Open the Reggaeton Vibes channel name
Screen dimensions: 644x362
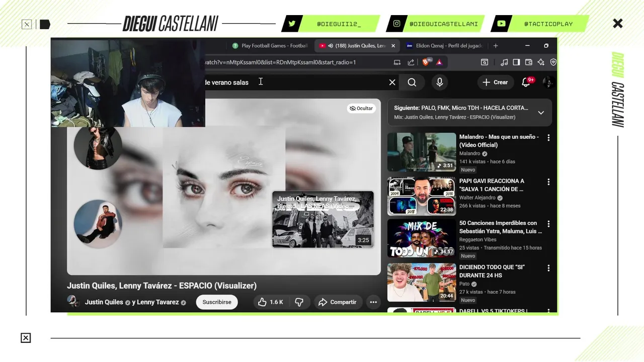click(x=477, y=240)
